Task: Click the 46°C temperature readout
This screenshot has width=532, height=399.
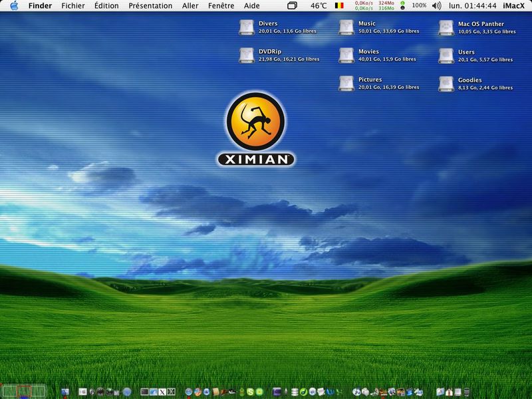Action: point(319,6)
